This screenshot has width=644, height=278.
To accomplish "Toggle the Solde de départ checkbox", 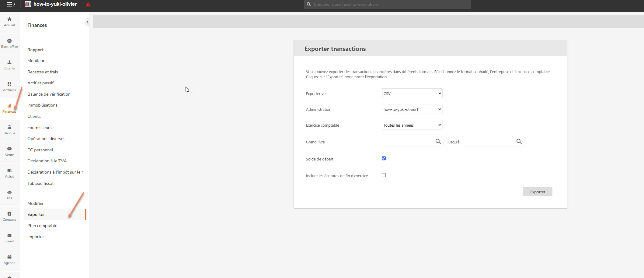I will tap(384, 158).
